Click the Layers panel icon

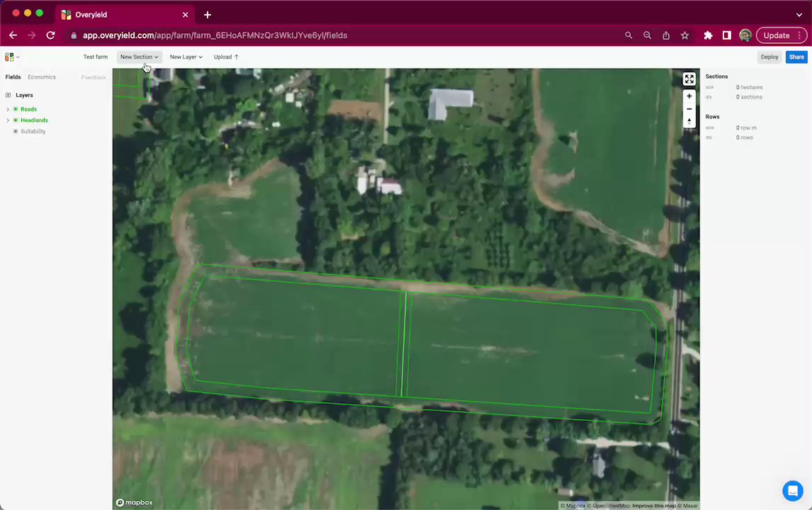click(x=8, y=95)
